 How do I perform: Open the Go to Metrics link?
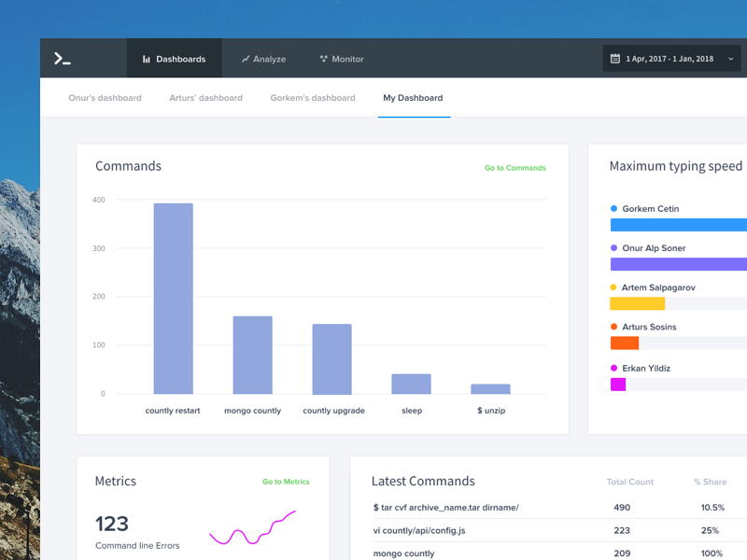(286, 482)
